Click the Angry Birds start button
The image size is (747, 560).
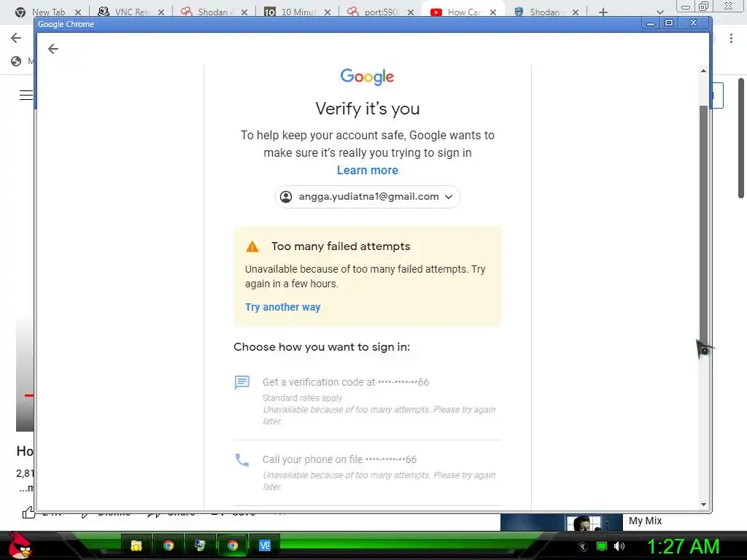coord(20,545)
